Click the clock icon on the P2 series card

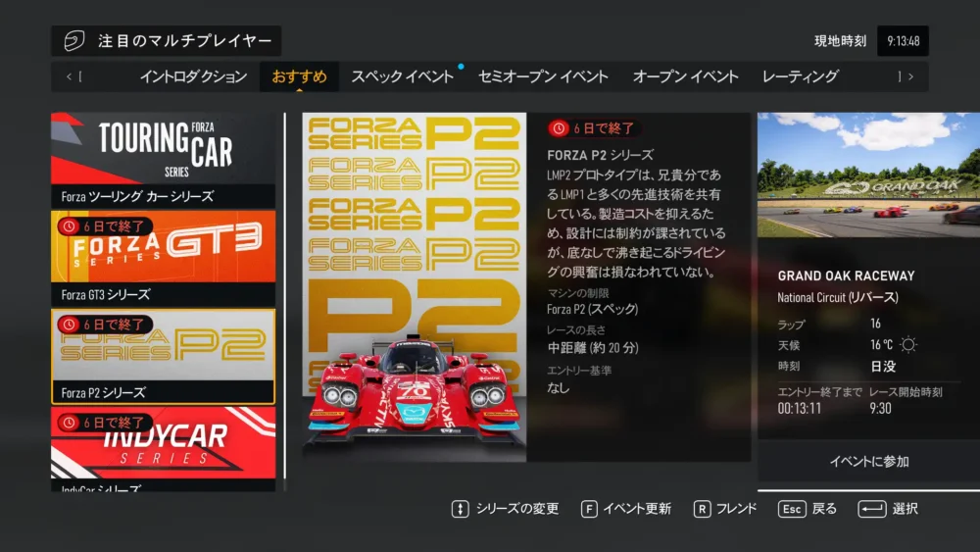coord(69,325)
